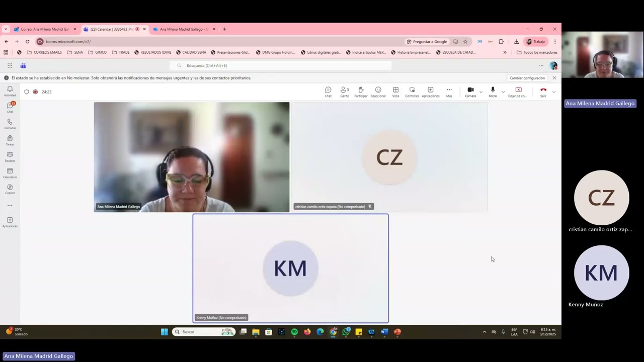Image resolution: width=644 pixels, height=362 pixels.
Task: Open Tareas in the Teams sidebar
Action: click(10, 140)
